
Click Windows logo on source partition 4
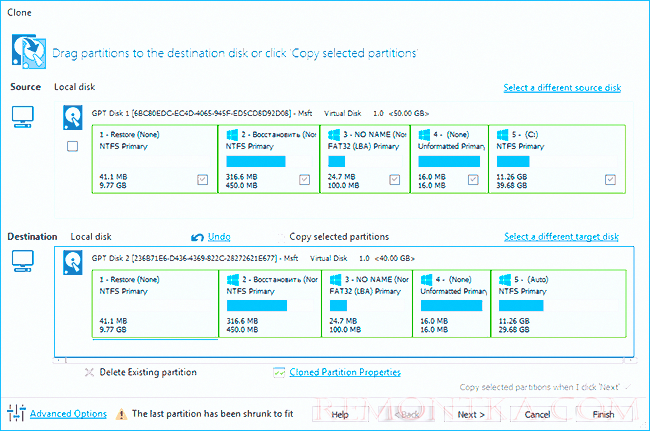click(424, 134)
